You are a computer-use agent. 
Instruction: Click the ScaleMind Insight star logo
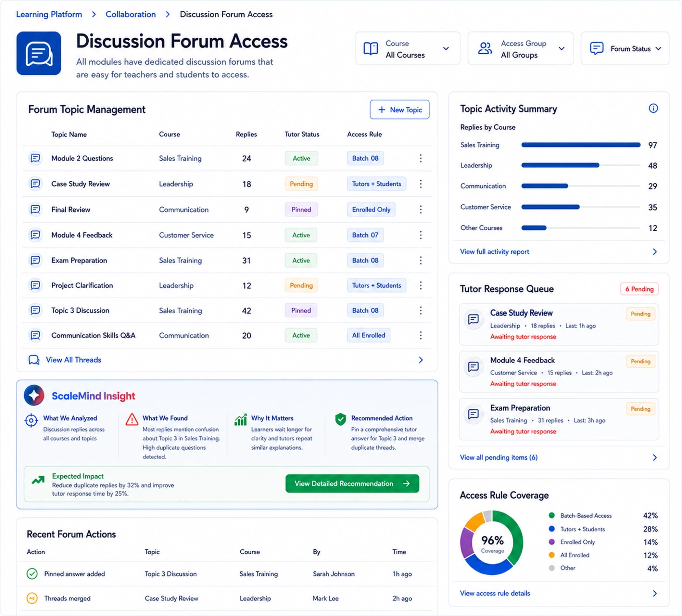coord(34,395)
